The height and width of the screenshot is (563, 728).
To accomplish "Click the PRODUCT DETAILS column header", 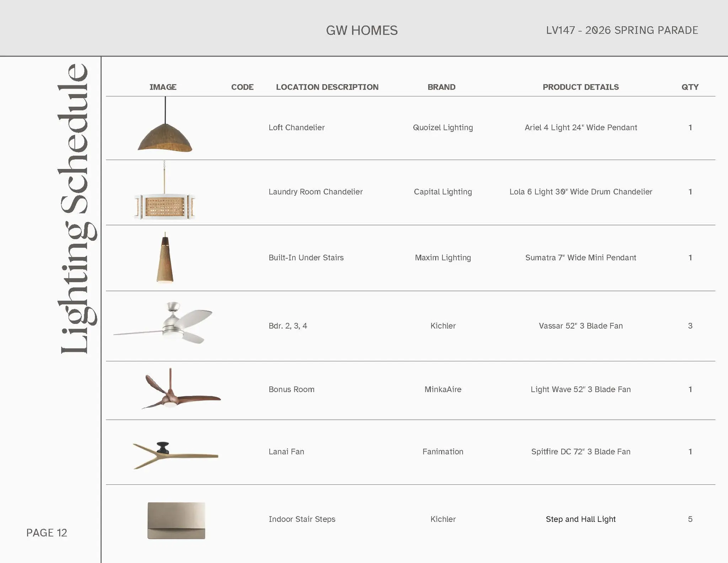I will [x=580, y=87].
